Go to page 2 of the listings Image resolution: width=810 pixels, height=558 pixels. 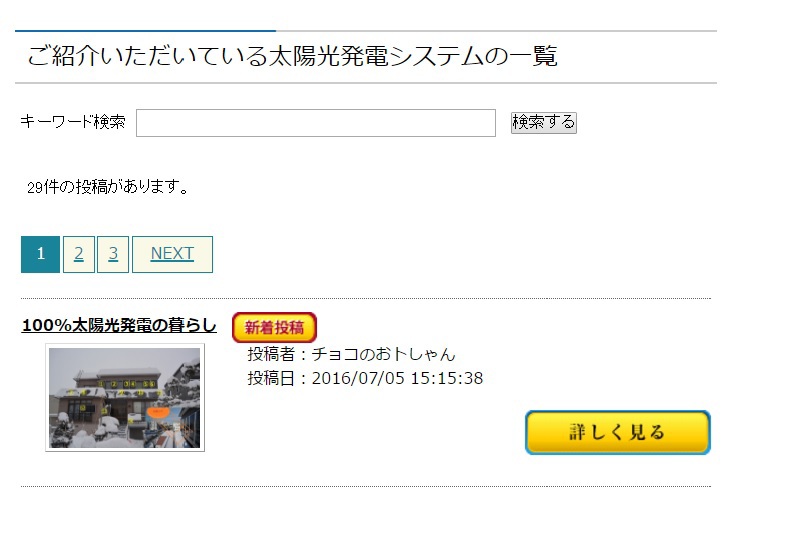(x=79, y=254)
